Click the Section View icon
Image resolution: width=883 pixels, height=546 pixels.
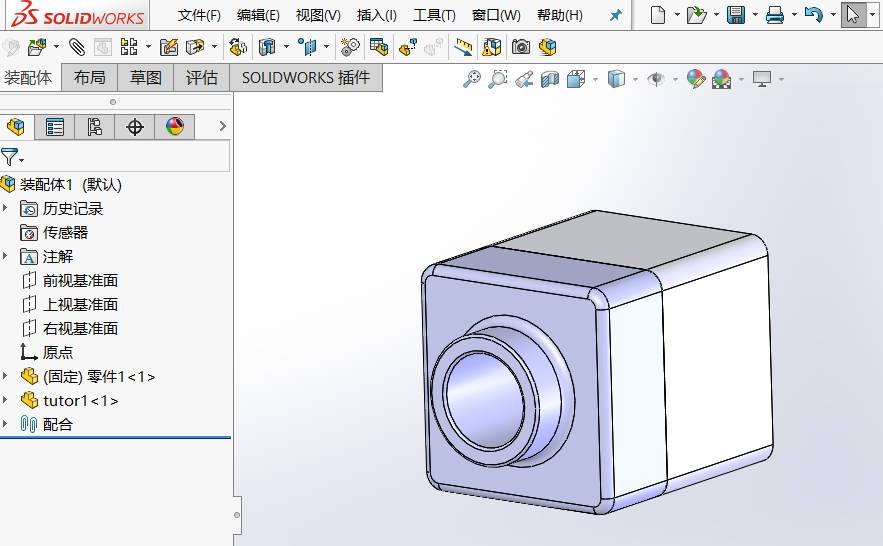(x=550, y=79)
